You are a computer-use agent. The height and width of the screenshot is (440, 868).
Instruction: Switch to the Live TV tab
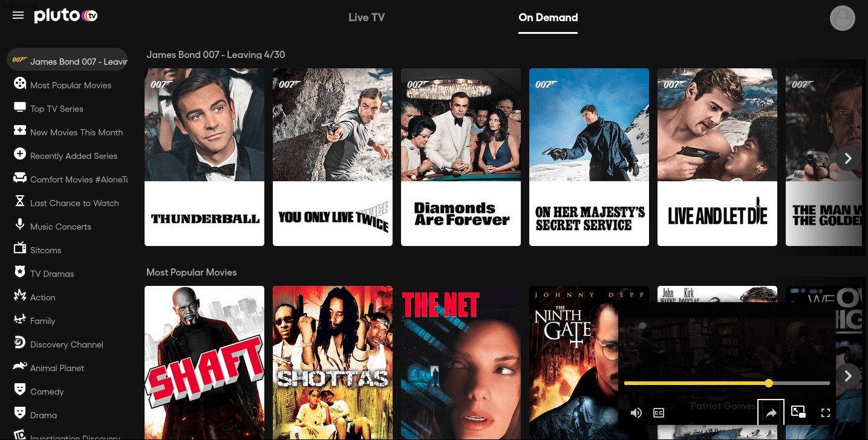[x=367, y=18]
